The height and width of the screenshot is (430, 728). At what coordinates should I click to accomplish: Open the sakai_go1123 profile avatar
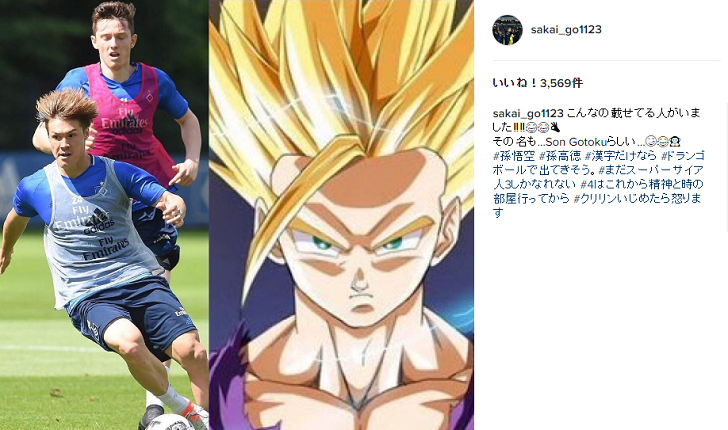[x=507, y=30]
